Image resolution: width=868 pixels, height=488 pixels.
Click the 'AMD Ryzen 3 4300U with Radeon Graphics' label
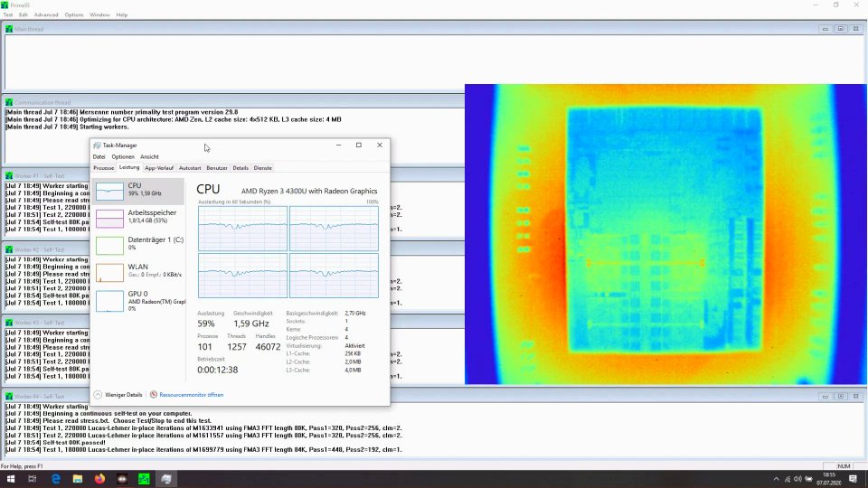tap(309, 191)
